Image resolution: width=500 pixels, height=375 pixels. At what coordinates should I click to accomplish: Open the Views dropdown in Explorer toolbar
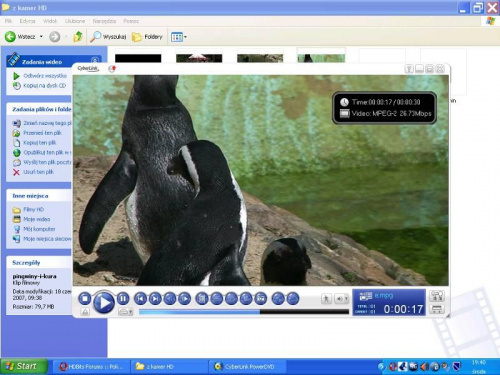pos(178,37)
